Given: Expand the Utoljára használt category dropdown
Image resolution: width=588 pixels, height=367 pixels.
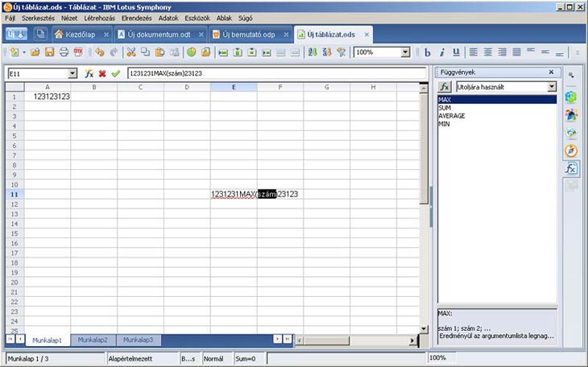Looking at the screenshot, I should 552,86.
